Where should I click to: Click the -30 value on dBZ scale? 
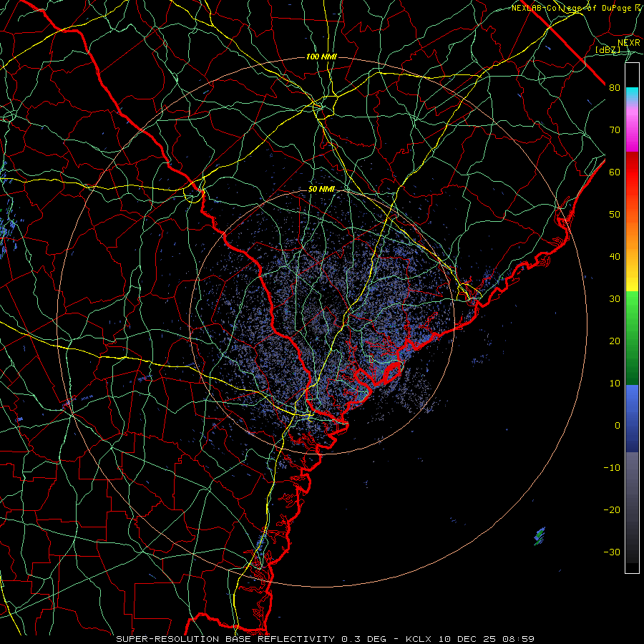tap(612, 552)
